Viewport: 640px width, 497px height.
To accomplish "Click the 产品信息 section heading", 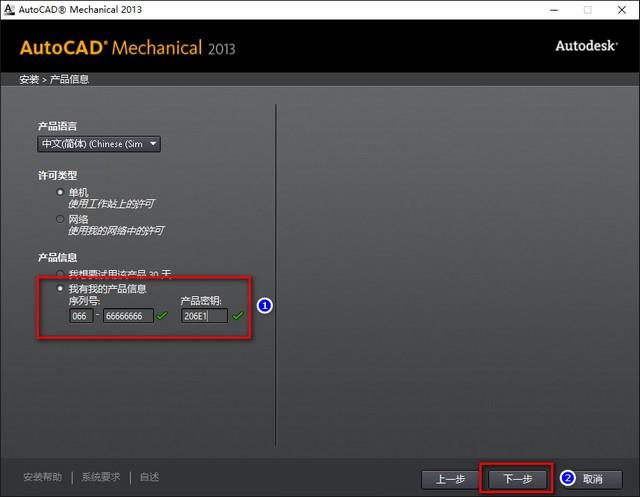I will (x=57, y=257).
